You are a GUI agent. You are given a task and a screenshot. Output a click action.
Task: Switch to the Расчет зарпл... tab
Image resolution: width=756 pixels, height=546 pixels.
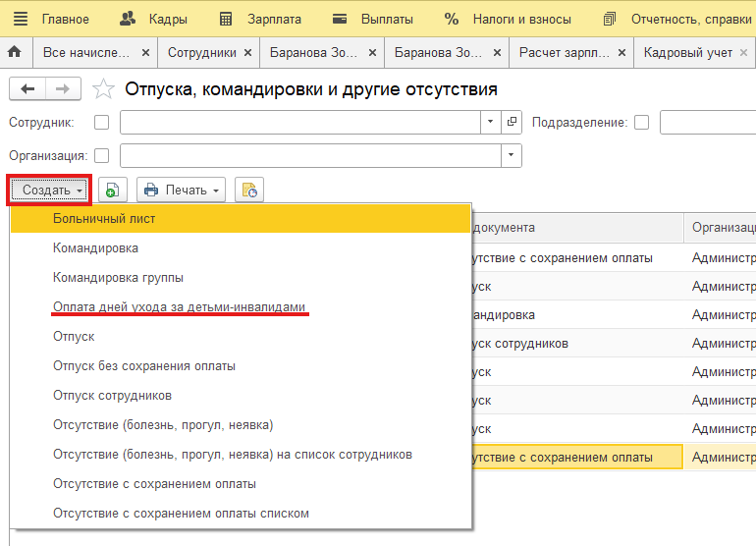point(565,53)
